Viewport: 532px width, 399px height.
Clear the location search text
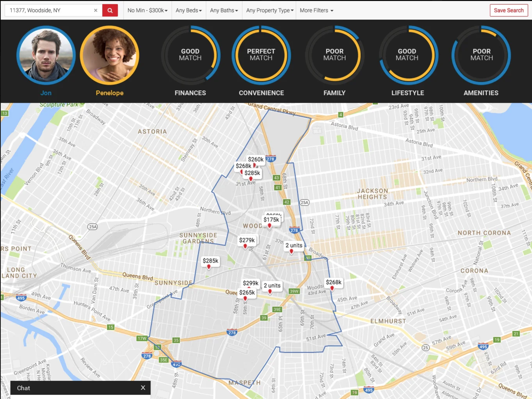pyautogui.click(x=96, y=10)
